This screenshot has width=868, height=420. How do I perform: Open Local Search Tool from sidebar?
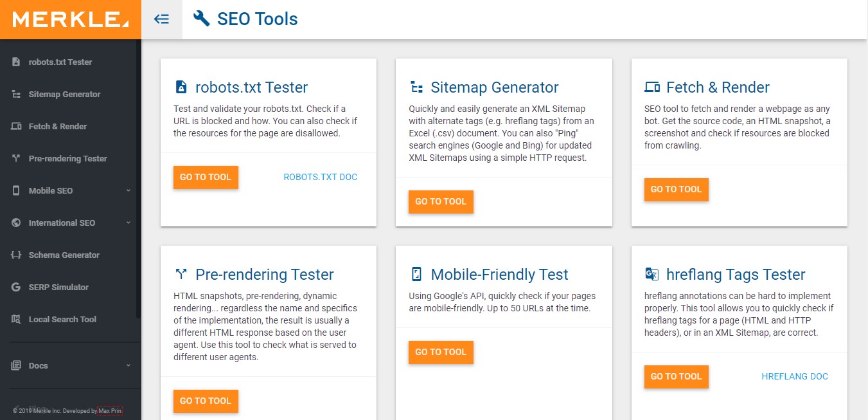[x=62, y=319]
